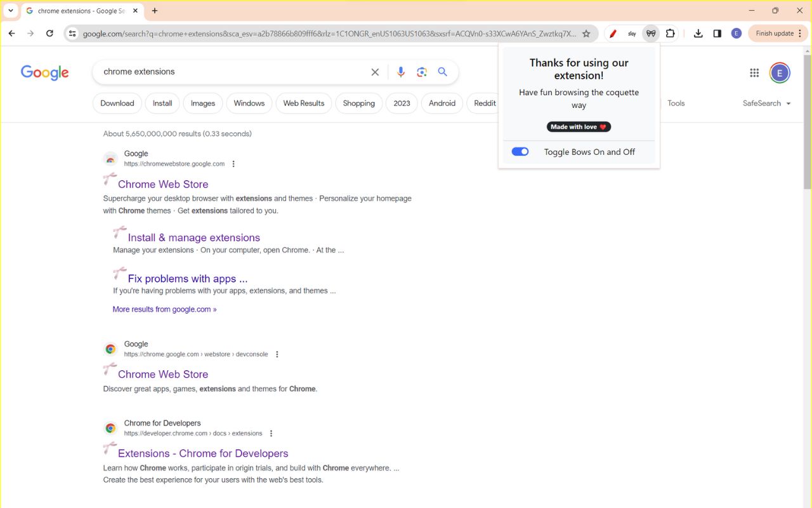This screenshot has width=812, height=508.
Task: Click the back navigation arrow
Action: coord(11,34)
